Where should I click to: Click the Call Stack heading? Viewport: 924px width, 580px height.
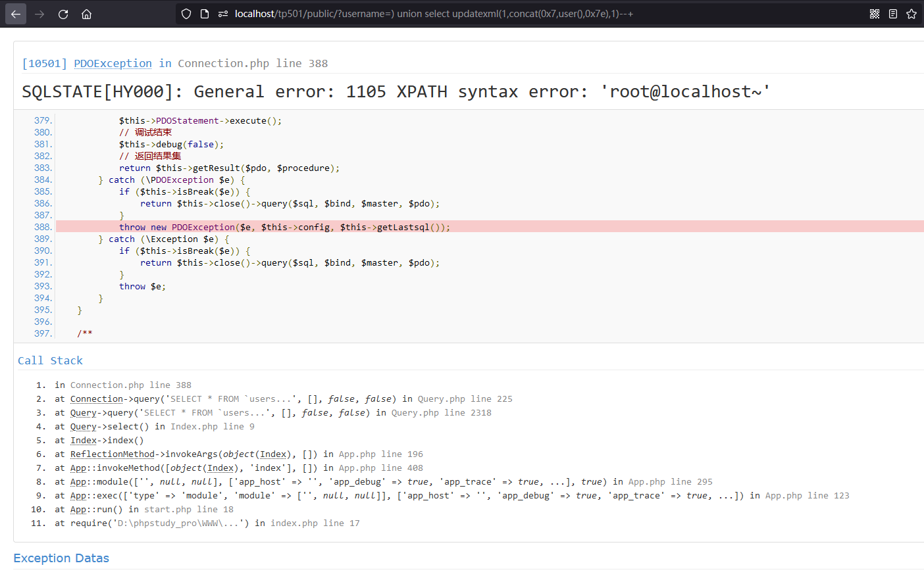point(50,360)
